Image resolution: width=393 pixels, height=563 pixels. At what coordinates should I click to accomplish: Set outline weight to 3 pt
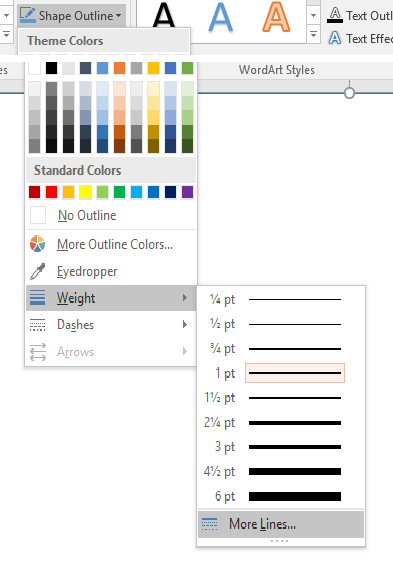(281, 447)
